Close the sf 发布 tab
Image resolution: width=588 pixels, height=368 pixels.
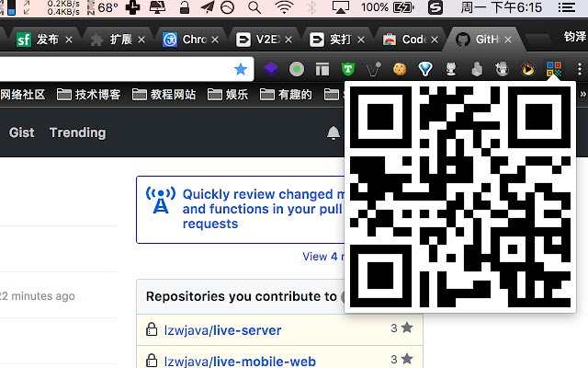point(69,40)
